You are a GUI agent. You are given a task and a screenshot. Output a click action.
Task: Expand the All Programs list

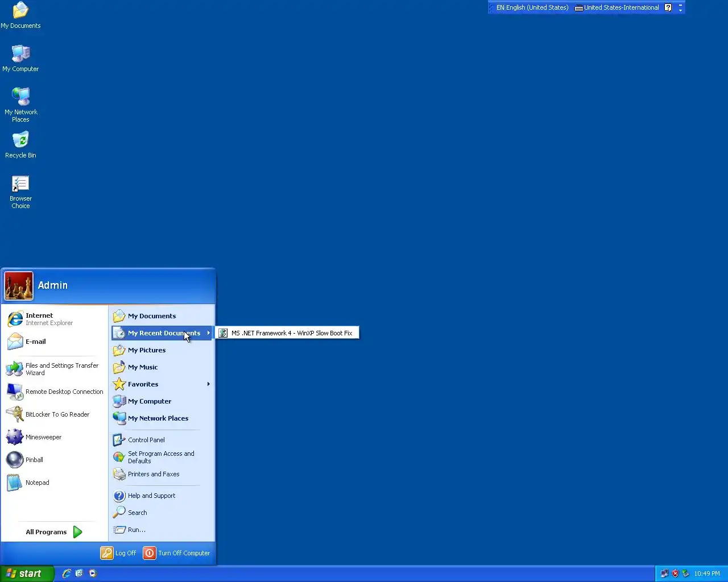coord(54,532)
